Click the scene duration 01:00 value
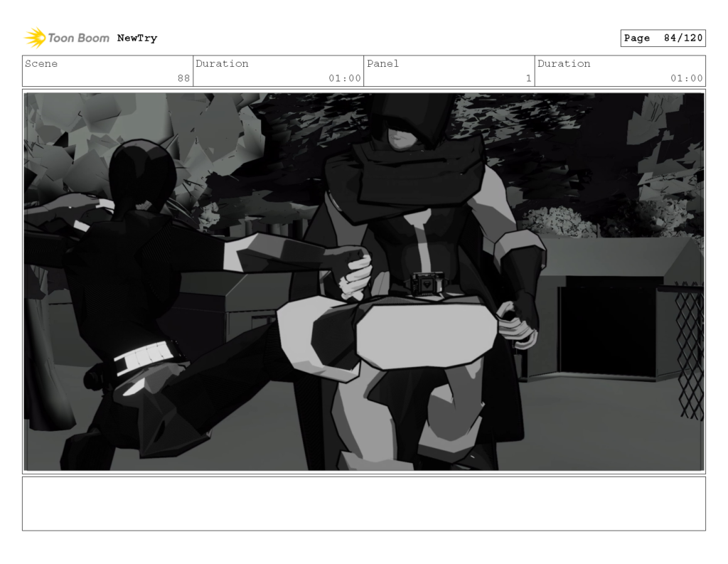 tap(350, 78)
